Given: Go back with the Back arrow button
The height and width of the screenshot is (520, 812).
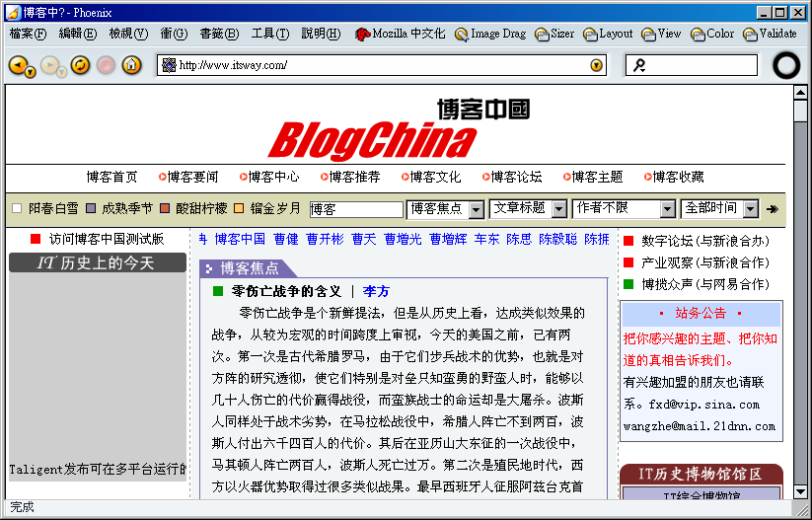Looking at the screenshot, I should click(18, 65).
